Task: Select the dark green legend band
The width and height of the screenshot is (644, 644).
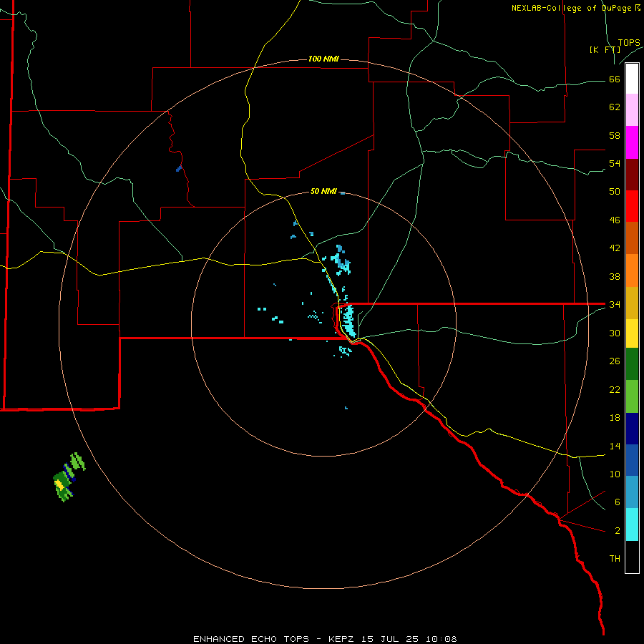Action: point(632,364)
